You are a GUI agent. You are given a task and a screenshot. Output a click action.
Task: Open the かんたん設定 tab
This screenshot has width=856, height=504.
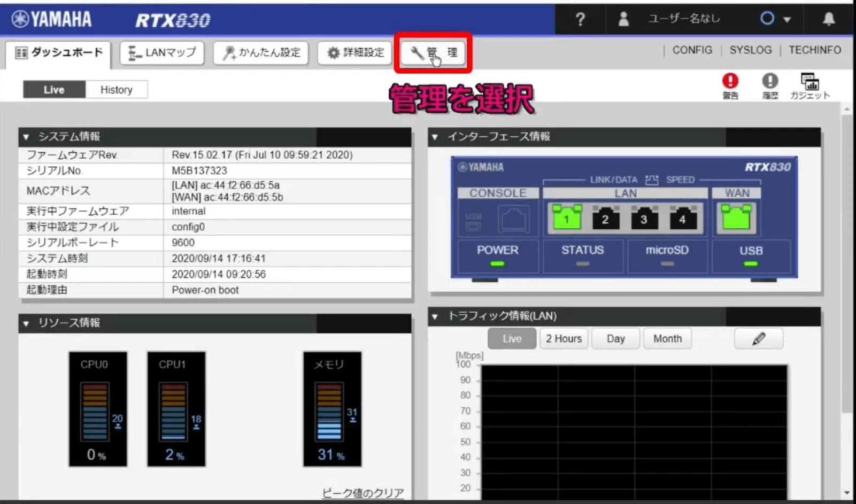261,53
